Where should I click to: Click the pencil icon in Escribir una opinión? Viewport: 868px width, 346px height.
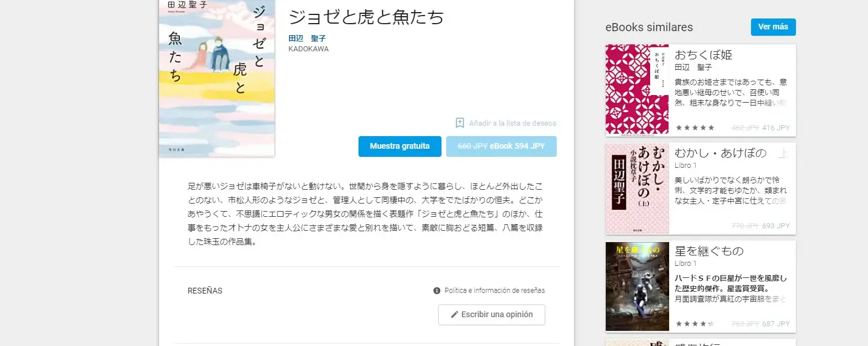tap(454, 314)
